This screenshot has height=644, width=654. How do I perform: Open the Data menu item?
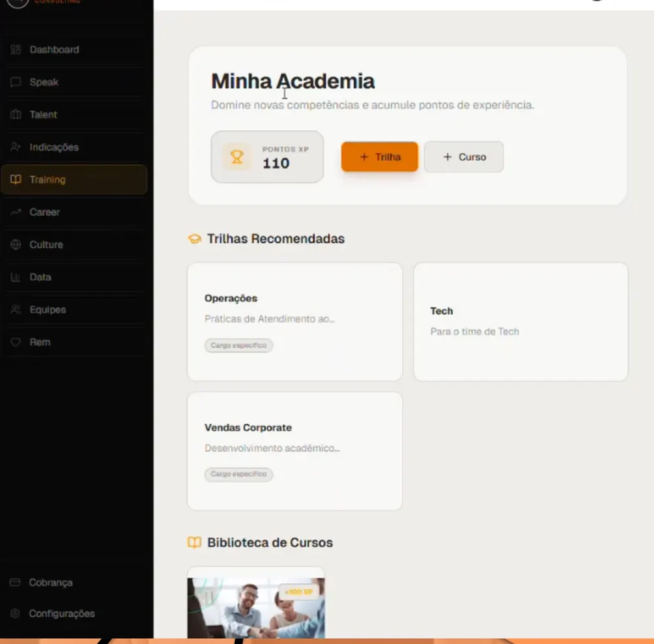(75, 277)
